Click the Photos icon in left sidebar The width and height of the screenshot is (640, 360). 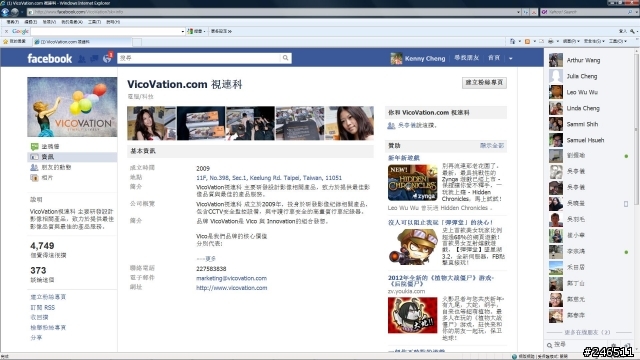click(x=34, y=178)
